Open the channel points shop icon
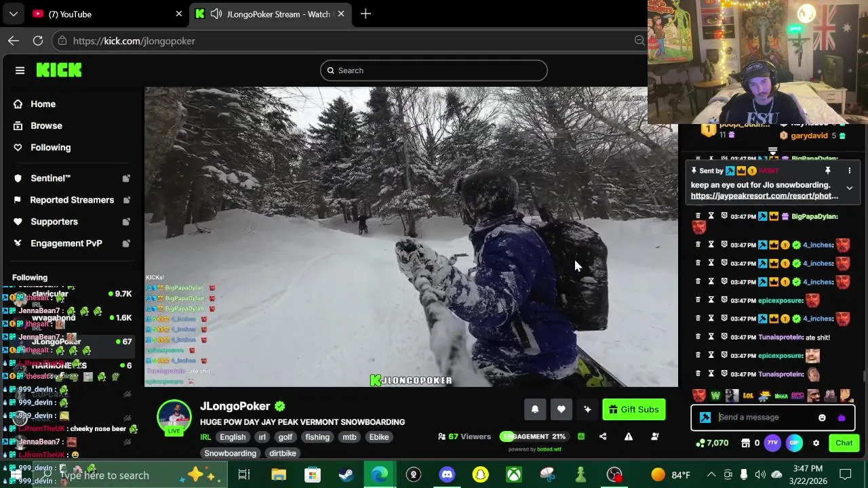Image resolution: width=868 pixels, height=488 pixels. pyautogui.click(x=744, y=443)
